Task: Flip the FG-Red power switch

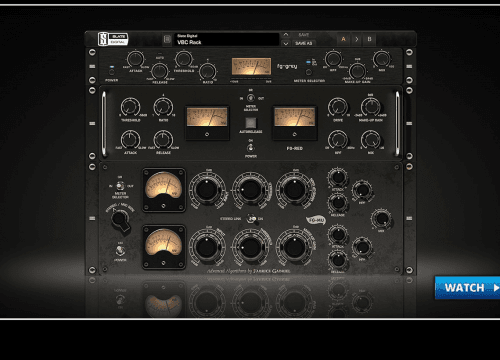Action: 250,148
